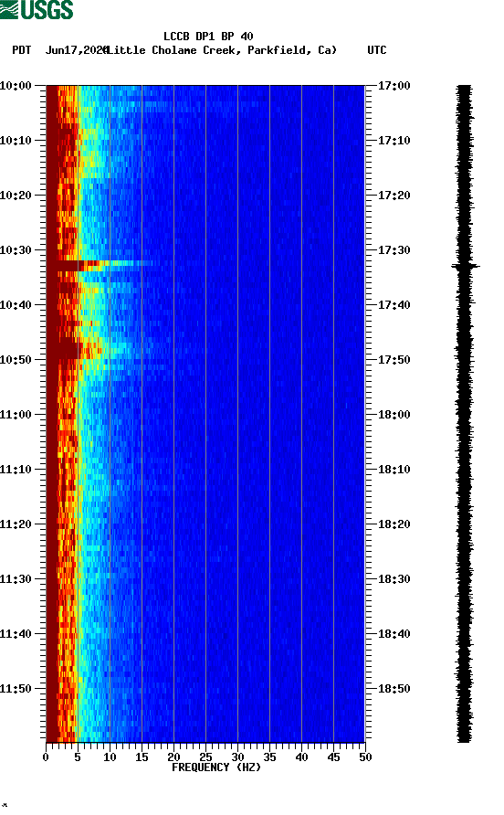Click the 45 Hz frequency tick label
Viewport: 504px width, 815px height.
pos(333,757)
